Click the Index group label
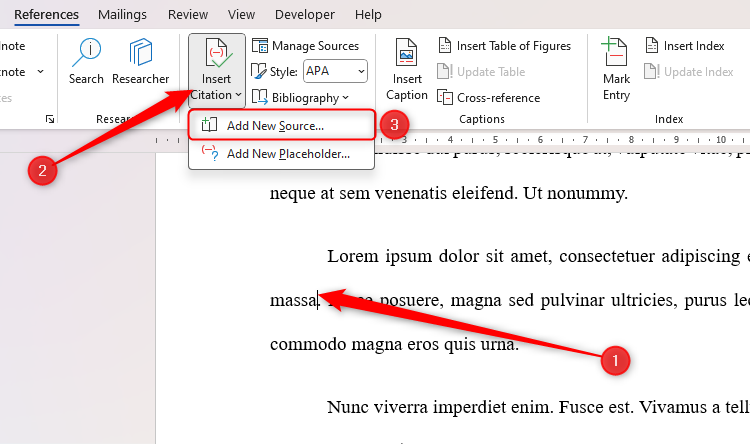This screenshot has width=750, height=444. click(x=669, y=119)
